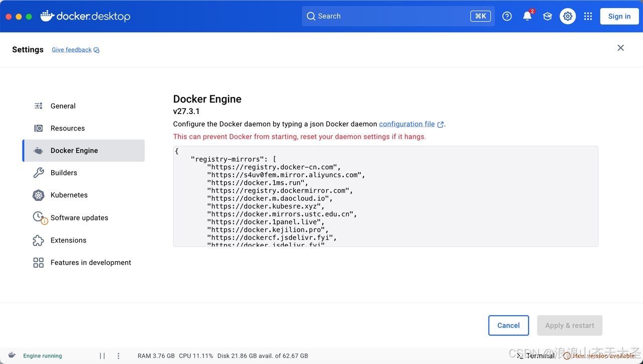The width and height of the screenshot is (643, 364).
Task: Click the RAM 3.76 GB indicator
Action: click(156, 356)
